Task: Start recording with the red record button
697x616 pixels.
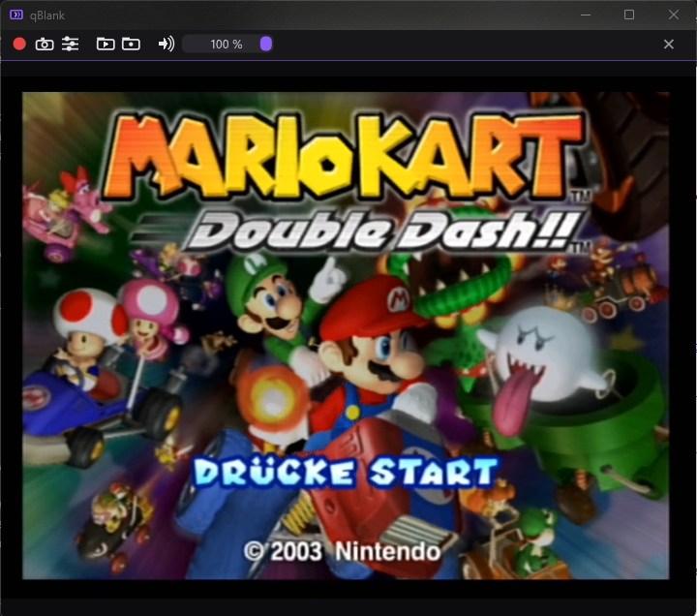Action: 19,44
